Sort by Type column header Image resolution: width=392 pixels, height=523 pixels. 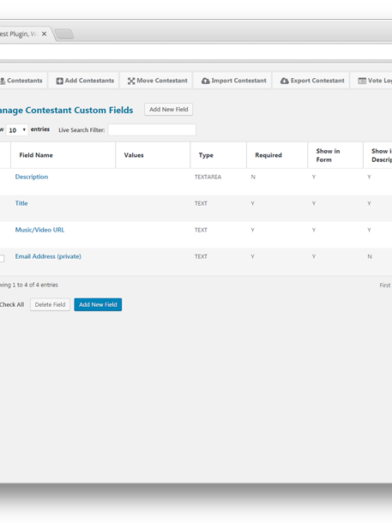tap(218, 155)
